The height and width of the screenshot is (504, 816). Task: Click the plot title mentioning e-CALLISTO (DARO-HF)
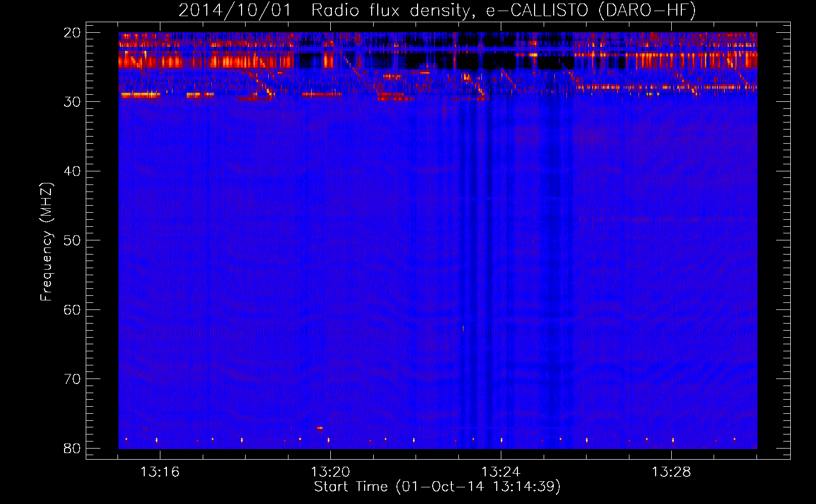tap(437, 10)
